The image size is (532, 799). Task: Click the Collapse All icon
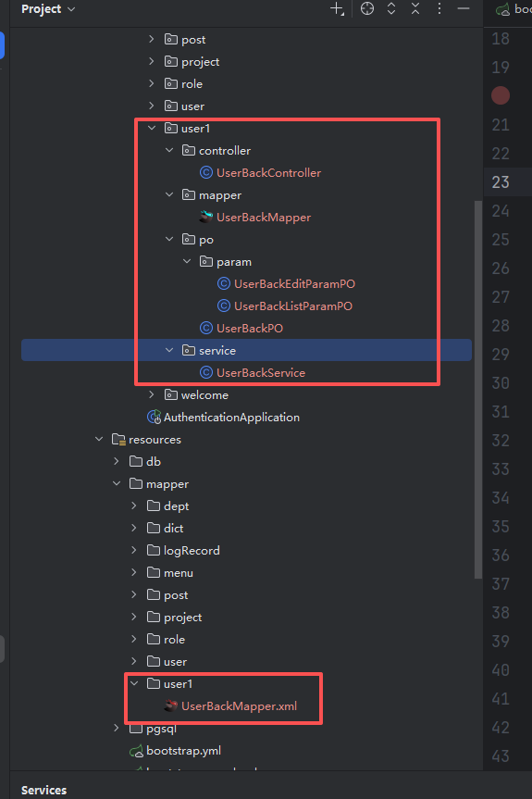(415, 8)
